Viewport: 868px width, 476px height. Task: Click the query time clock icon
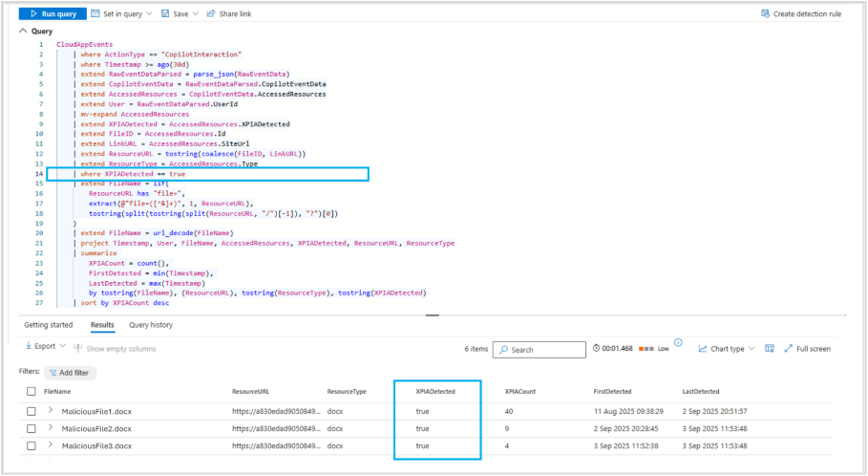click(x=596, y=348)
